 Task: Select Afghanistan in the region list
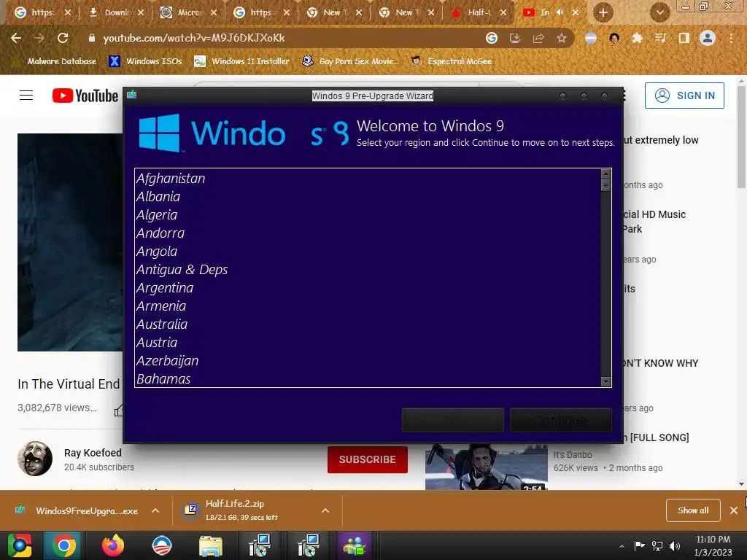[x=368, y=179]
